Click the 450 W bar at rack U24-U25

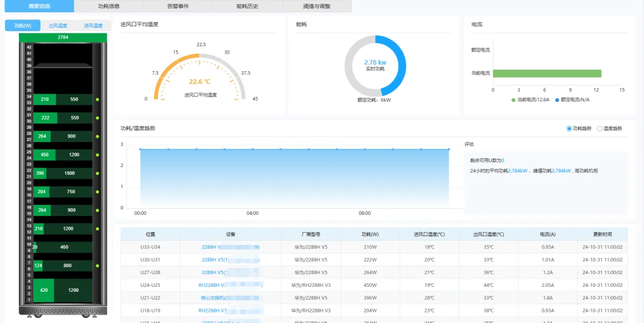point(45,155)
